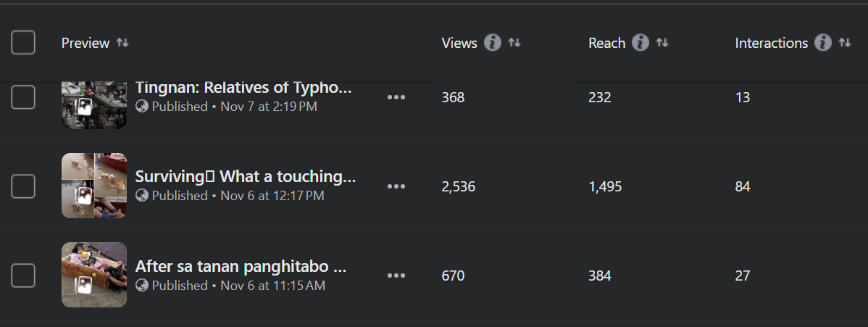This screenshot has height=327, width=868.
Task: Click globe icon on Surviving post
Action: click(142, 196)
